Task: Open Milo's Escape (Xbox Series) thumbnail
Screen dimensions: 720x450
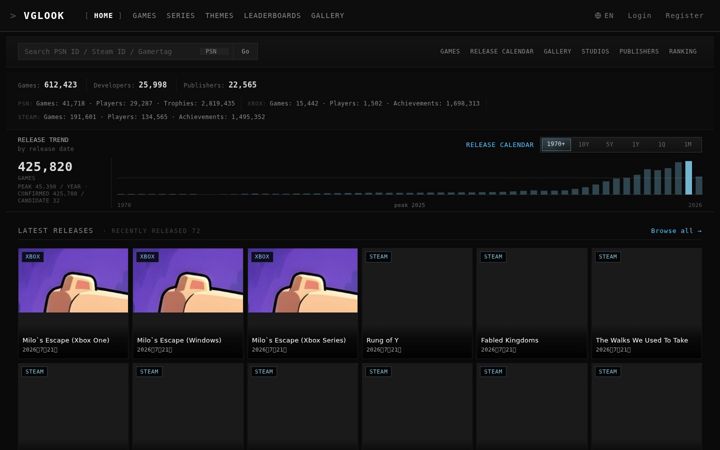Action: click(x=303, y=281)
